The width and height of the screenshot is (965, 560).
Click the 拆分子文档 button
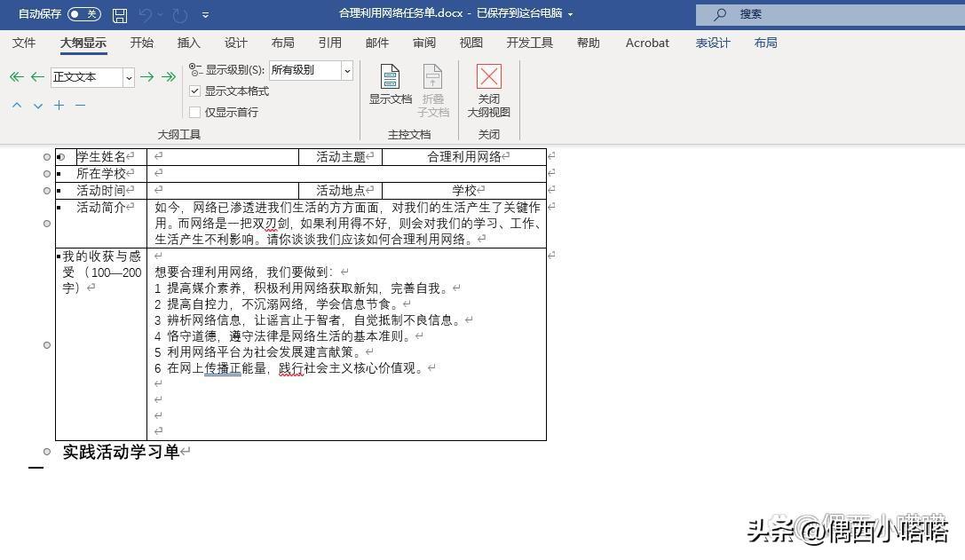432,89
